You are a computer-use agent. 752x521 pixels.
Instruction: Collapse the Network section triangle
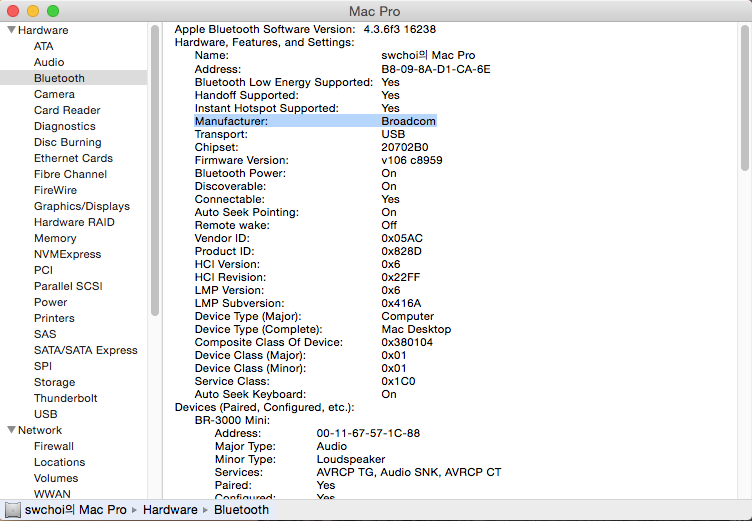click(12, 430)
